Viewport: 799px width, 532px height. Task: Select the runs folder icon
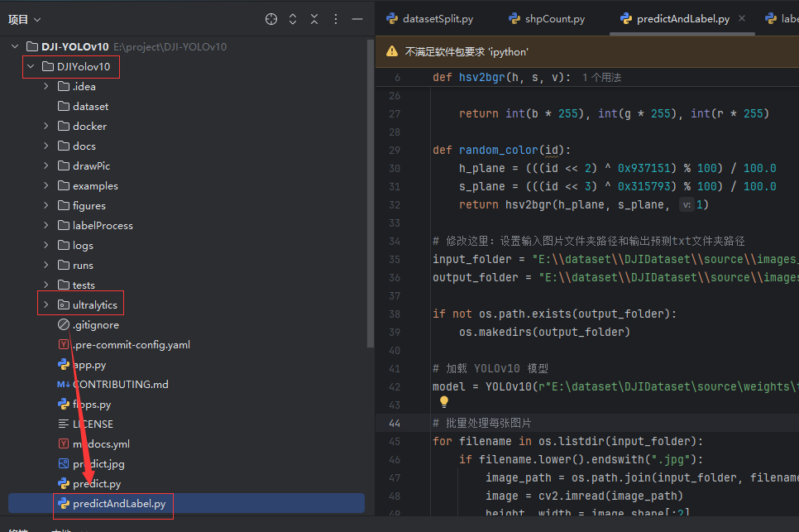click(64, 265)
